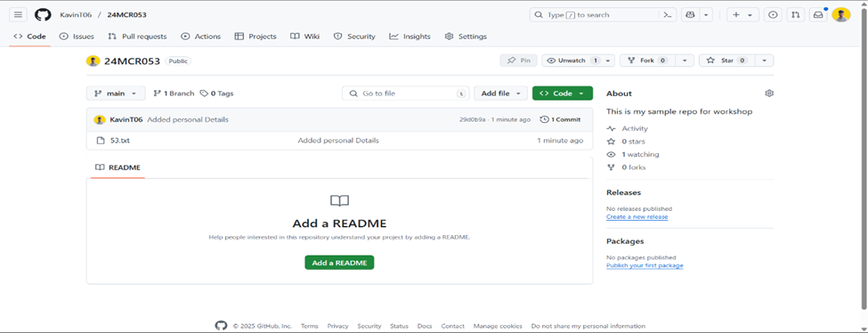The width and height of the screenshot is (868, 333).
Task: Focus the Type / to search box
Action: (595, 15)
